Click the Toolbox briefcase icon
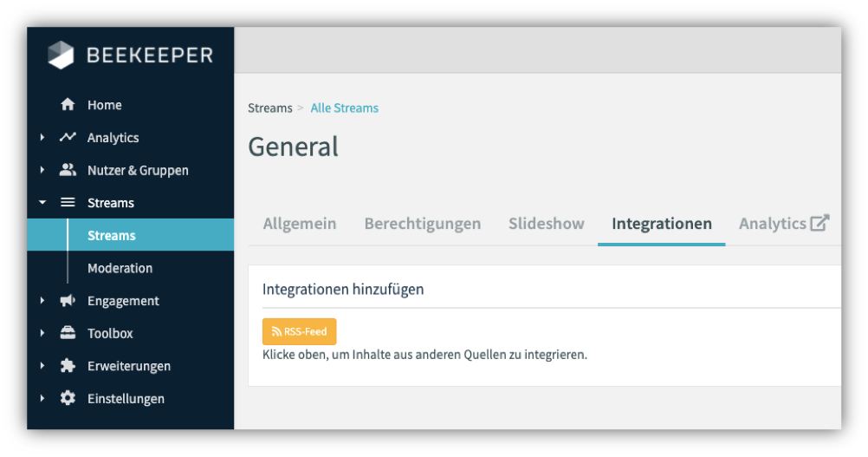The width and height of the screenshot is (868, 457). (68, 333)
